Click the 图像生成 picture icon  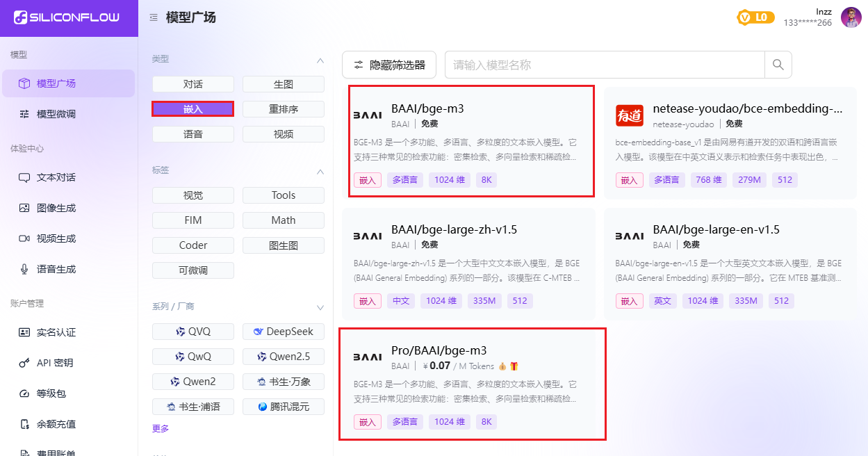(24, 208)
